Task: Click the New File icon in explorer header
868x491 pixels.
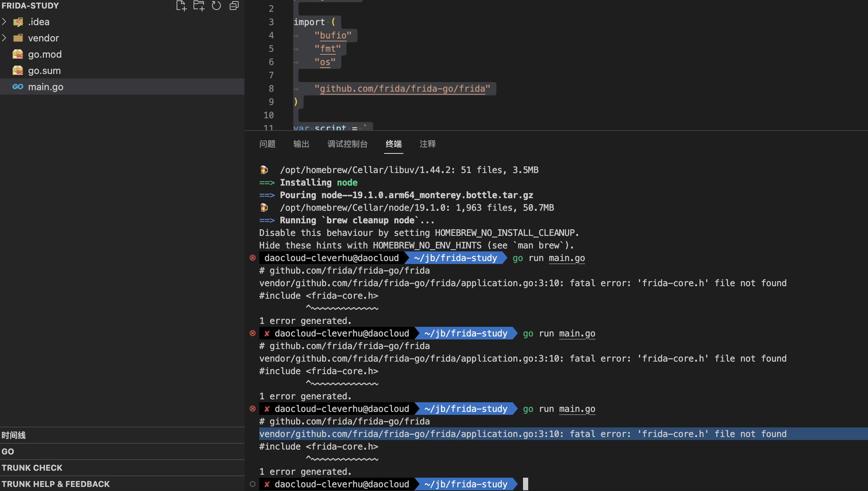Action: coord(181,6)
